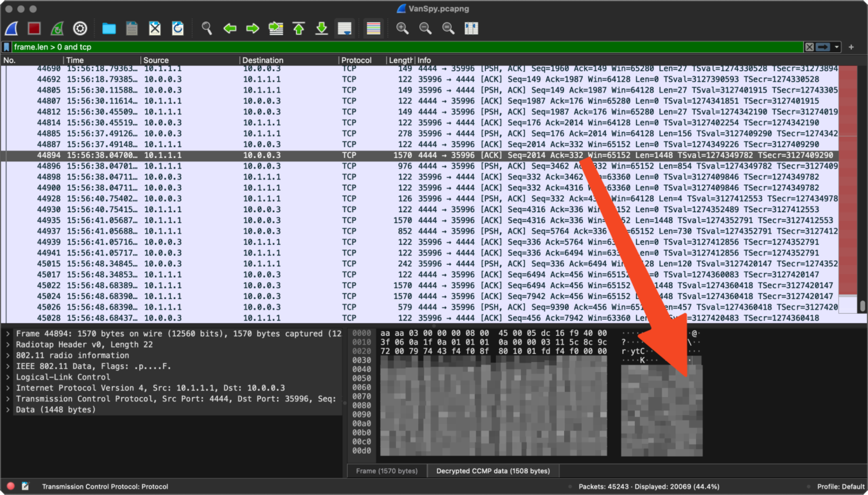Select packet number 44928 row
The width and height of the screenshot is (868, 495).
click(419, 199)
